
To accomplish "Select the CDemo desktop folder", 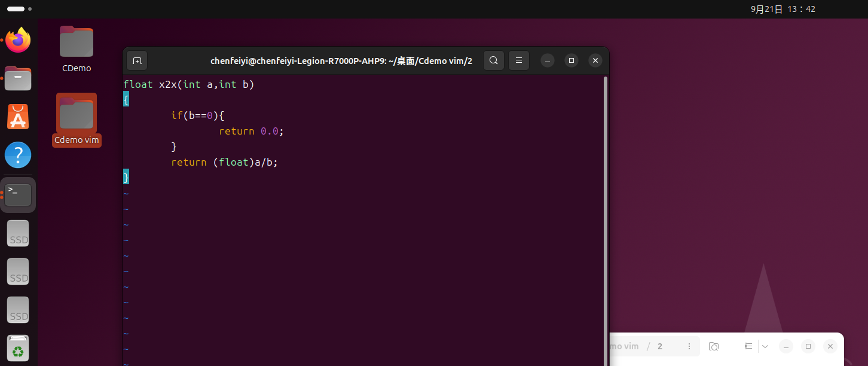I will click(77, 49).
